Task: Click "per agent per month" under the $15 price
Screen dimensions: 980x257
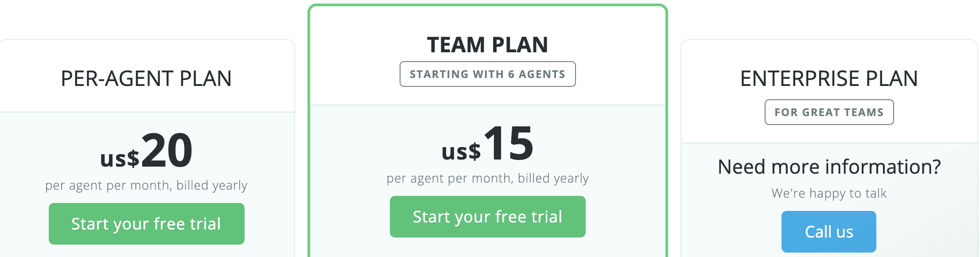Action: coord(450,178)
